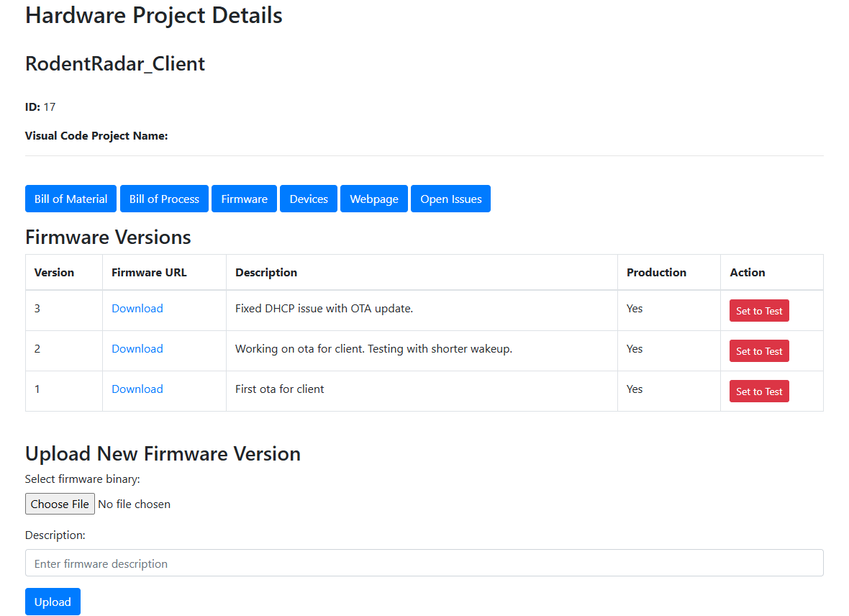Open the project Webpage
This screenshot has width=849, height=616.
tap(373, 199)
